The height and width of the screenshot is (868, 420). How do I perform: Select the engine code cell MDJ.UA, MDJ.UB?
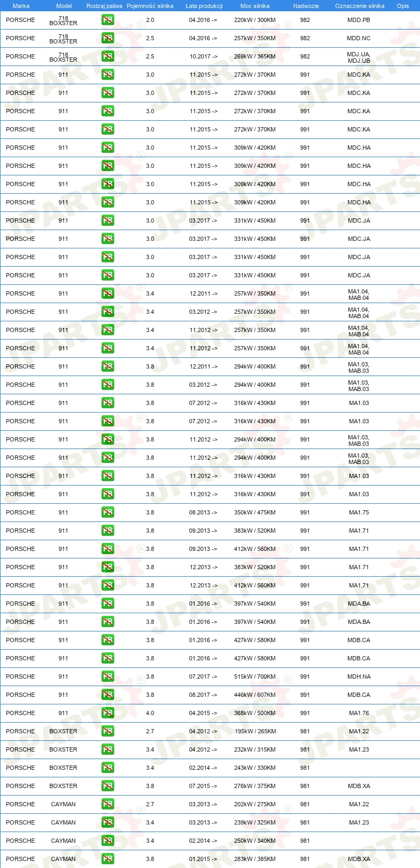click(x=359, y=57)
